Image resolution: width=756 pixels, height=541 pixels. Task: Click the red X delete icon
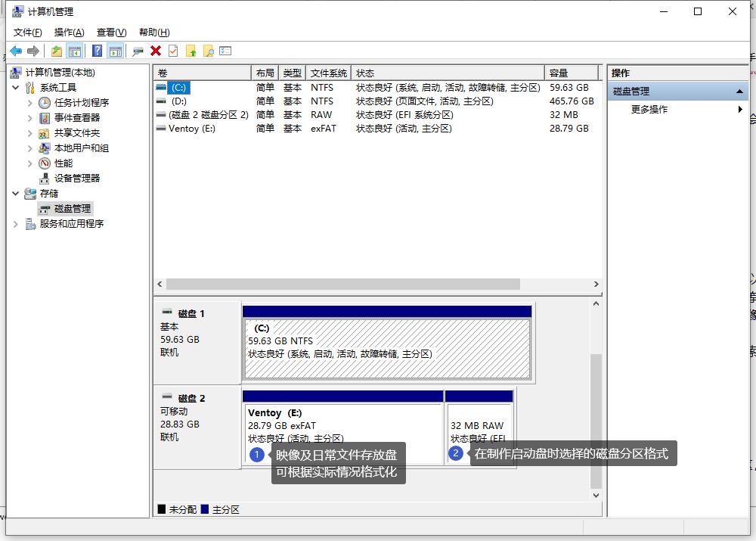156,51
